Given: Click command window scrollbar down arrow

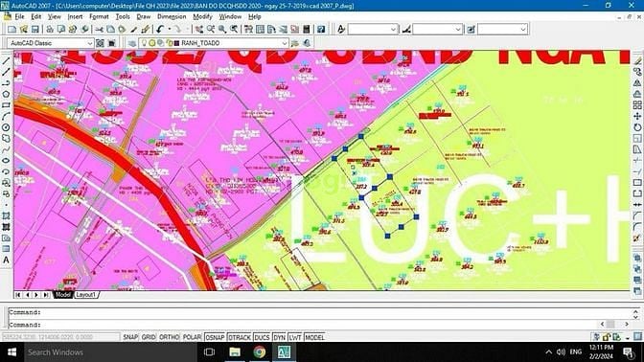Looking at the screenshot, I should pos(635,317).
